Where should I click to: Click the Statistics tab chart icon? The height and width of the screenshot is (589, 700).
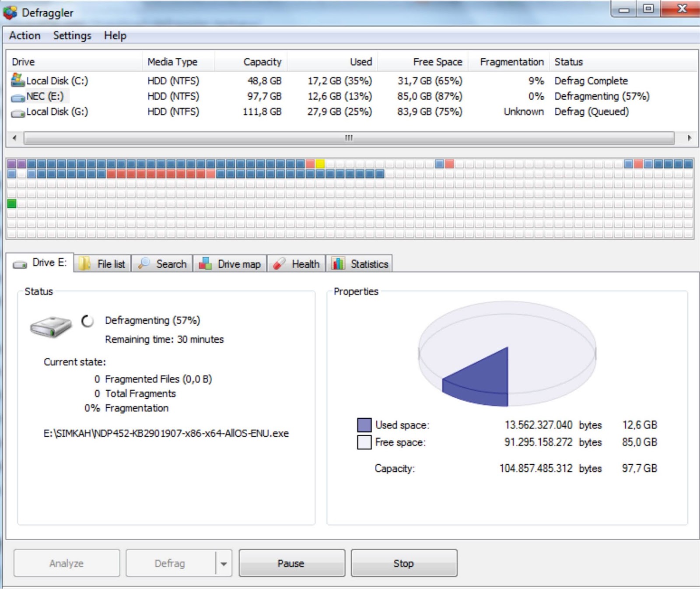click(x=338, y=263)
